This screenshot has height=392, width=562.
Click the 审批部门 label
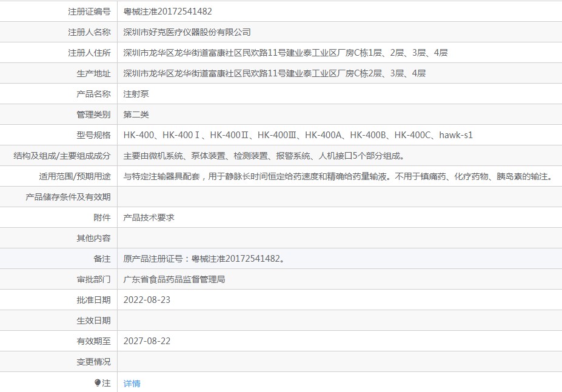click(93, 279)
